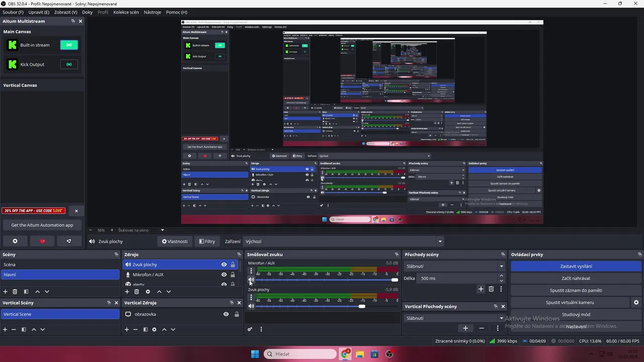Screen dimensions: 644x362
Task: Mute Mikrofon / AUX in mixer
Action: [251, 280]
